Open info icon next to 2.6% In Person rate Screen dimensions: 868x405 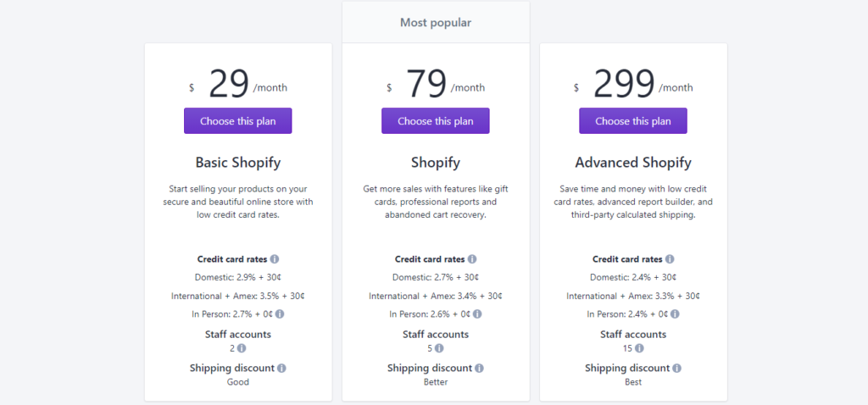[x=477, y=313]
